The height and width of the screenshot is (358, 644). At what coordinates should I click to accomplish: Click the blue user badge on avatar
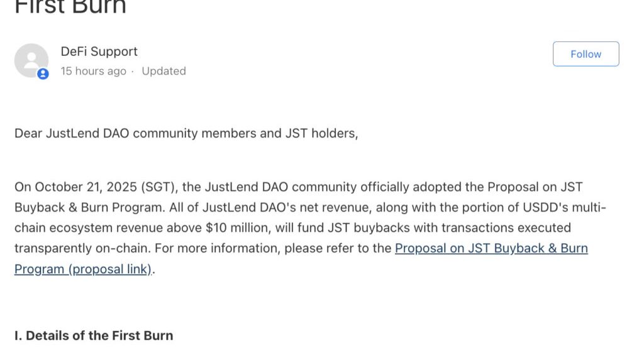coord(43,73)
